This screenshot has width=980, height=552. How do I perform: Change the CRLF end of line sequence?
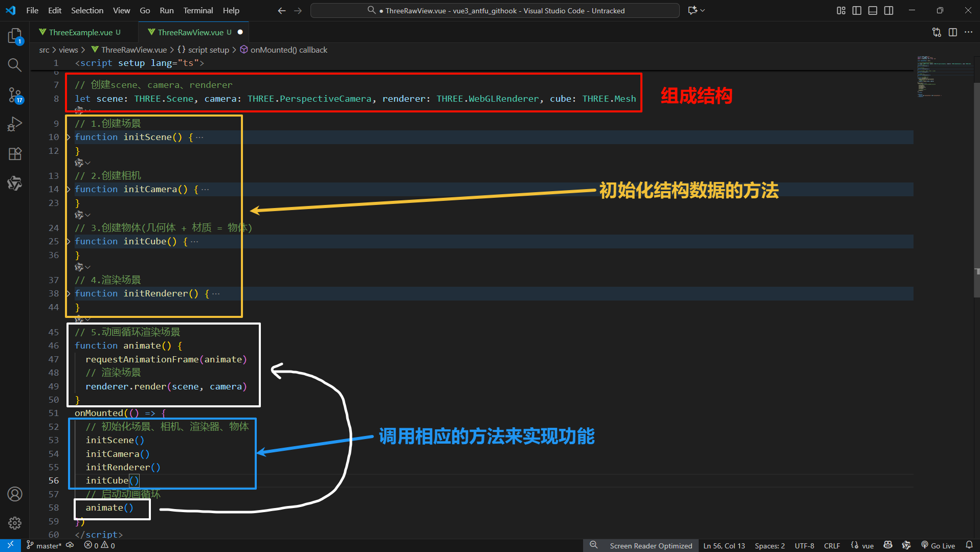[832, 546]
